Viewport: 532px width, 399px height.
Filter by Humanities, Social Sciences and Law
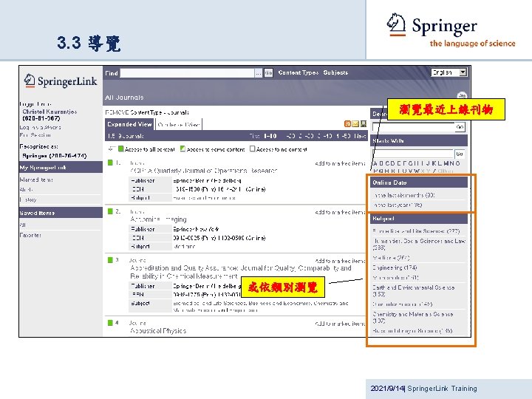[419, 244]
